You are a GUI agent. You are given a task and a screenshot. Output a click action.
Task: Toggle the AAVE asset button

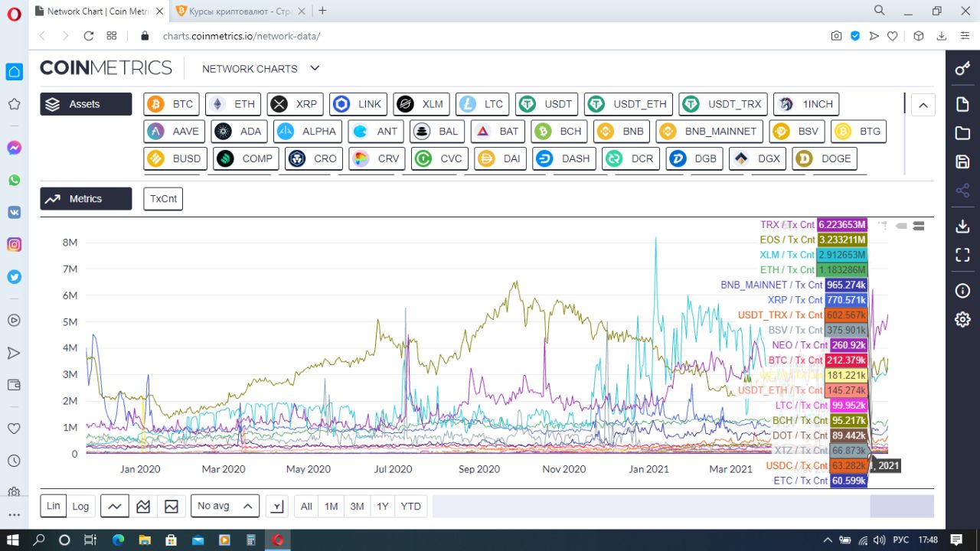tap(175, 131)
